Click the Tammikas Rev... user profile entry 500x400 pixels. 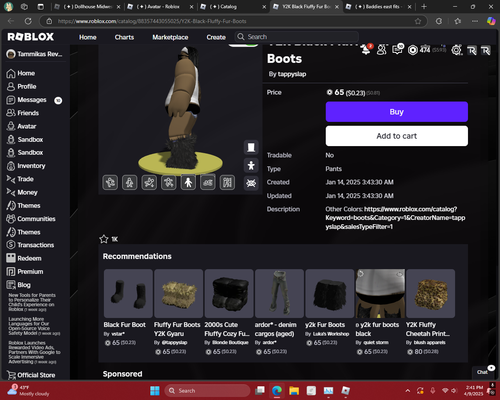click(34, 54)
